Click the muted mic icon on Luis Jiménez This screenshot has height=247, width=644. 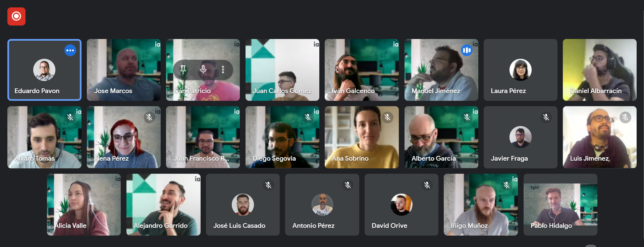625,117
